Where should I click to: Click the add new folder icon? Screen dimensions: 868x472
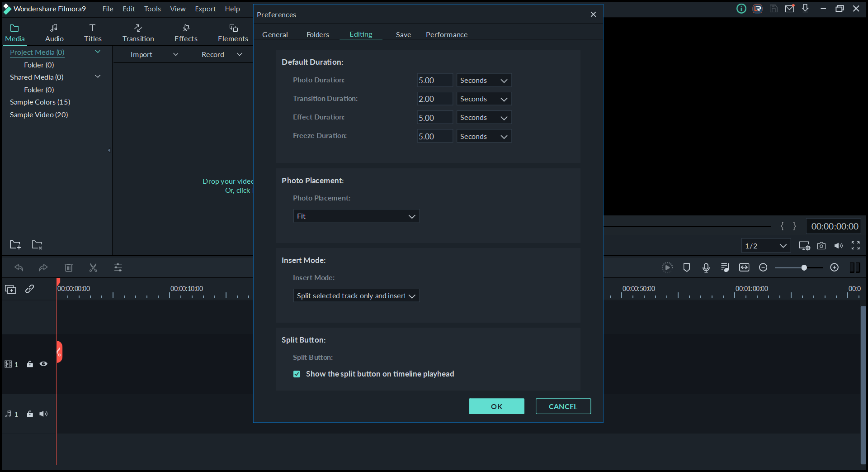[x=15, y=245]
